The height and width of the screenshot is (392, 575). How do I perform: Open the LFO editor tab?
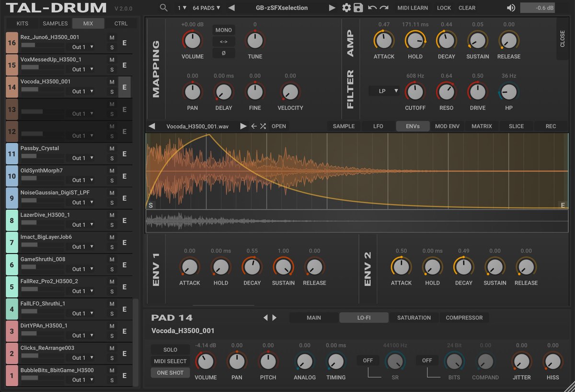click(378, 126)
